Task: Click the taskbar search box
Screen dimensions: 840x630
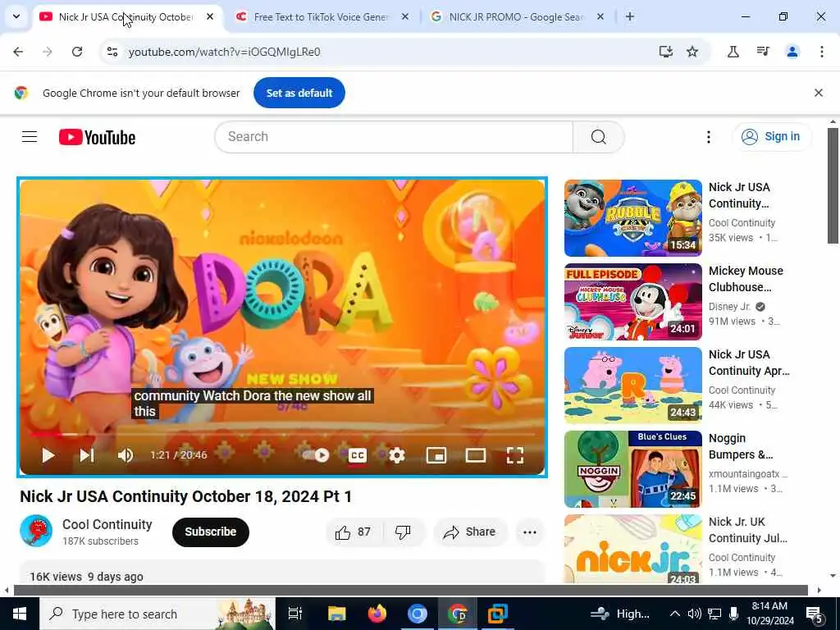Action: point(157,614)
